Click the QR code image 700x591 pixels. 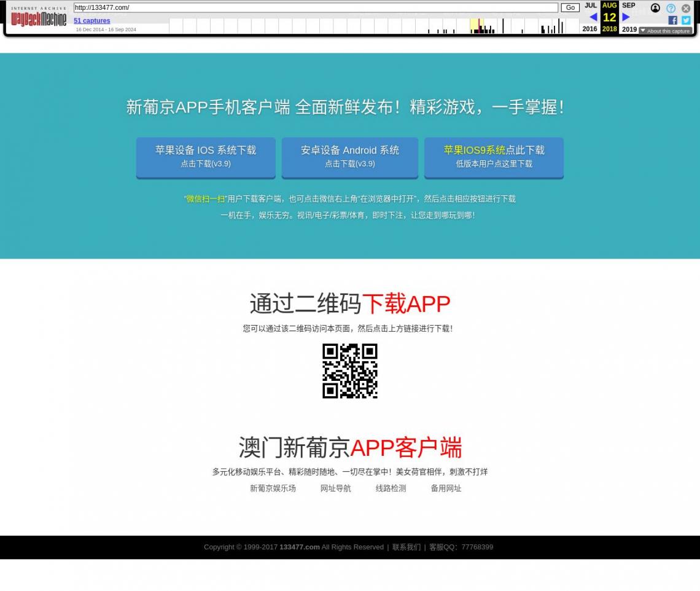pos(350,371)
